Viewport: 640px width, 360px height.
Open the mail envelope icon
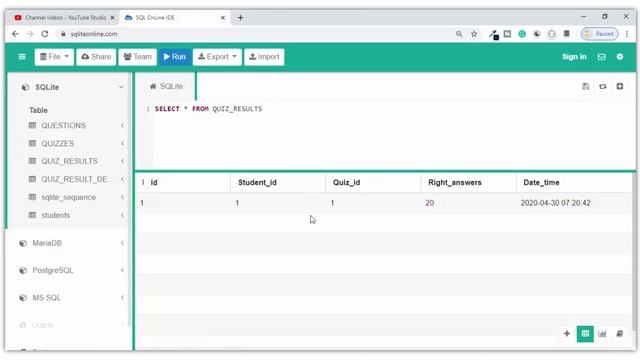tap(601, 57)
